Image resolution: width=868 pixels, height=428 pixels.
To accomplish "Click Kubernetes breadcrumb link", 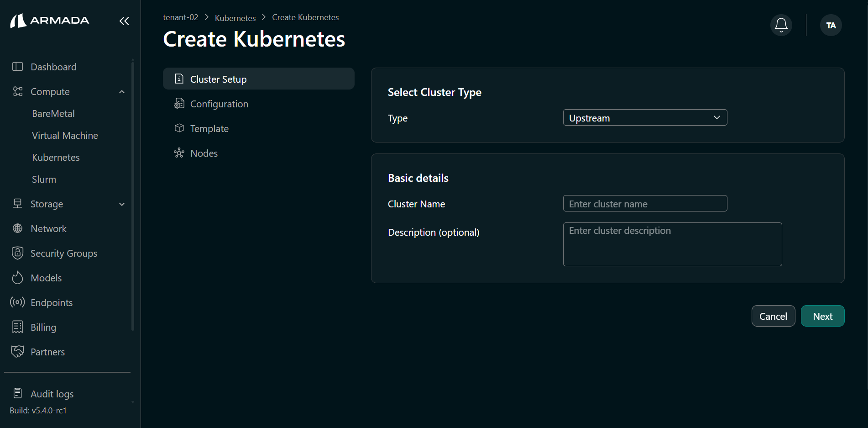I will tap(235, 18).
